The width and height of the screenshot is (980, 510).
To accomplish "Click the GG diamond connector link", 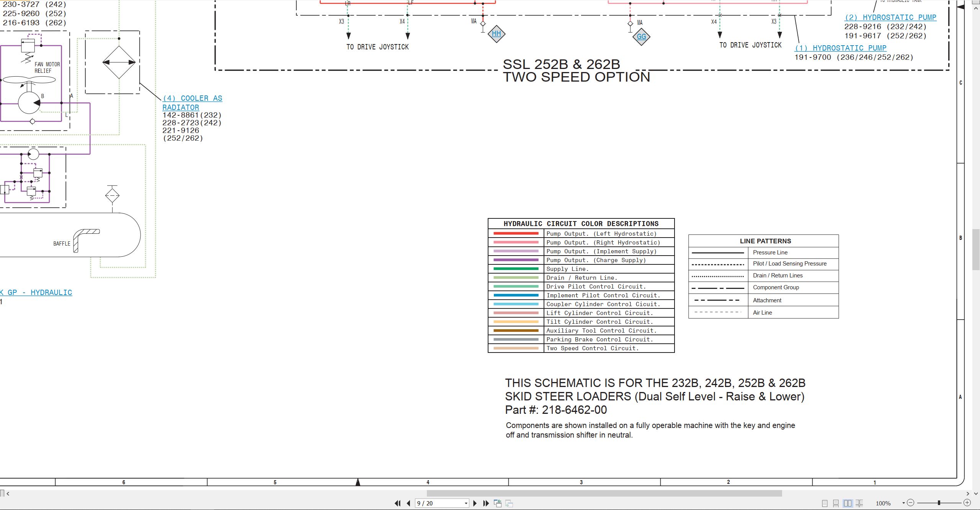I will [642, 37].
